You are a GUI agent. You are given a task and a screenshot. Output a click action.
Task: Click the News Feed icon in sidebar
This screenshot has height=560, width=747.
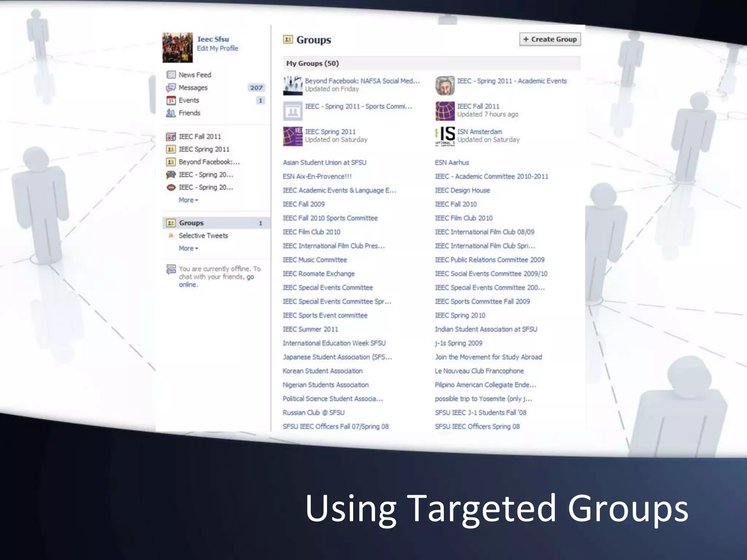(x=171, y=75)
